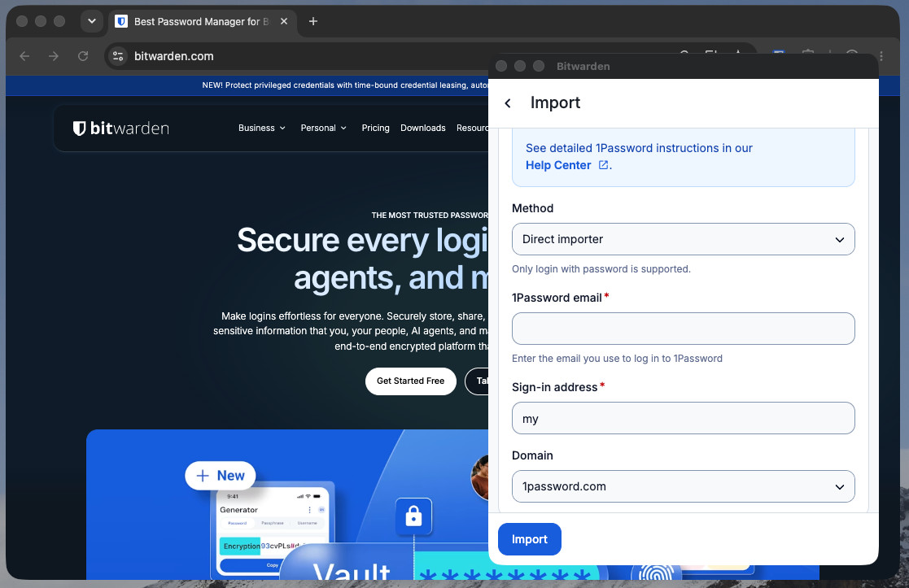Open Help Center external link icon

click(603, 165)
